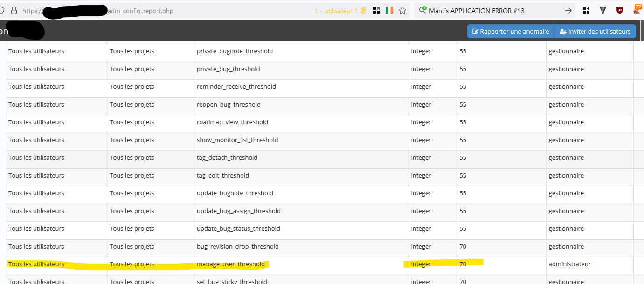Click the container fingerprint icon
Viewport: 644px width, 284px height.
363,10
